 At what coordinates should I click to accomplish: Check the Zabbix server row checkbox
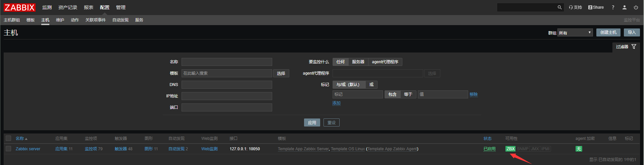pos(9,149)
